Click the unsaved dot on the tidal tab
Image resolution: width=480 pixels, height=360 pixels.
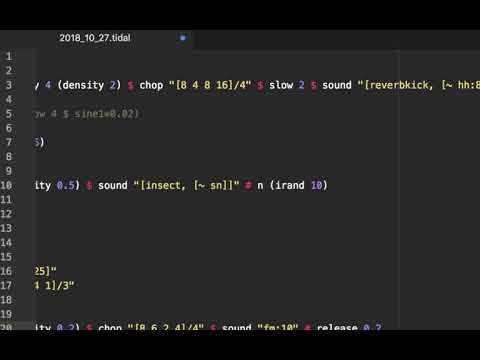(183, 38)
